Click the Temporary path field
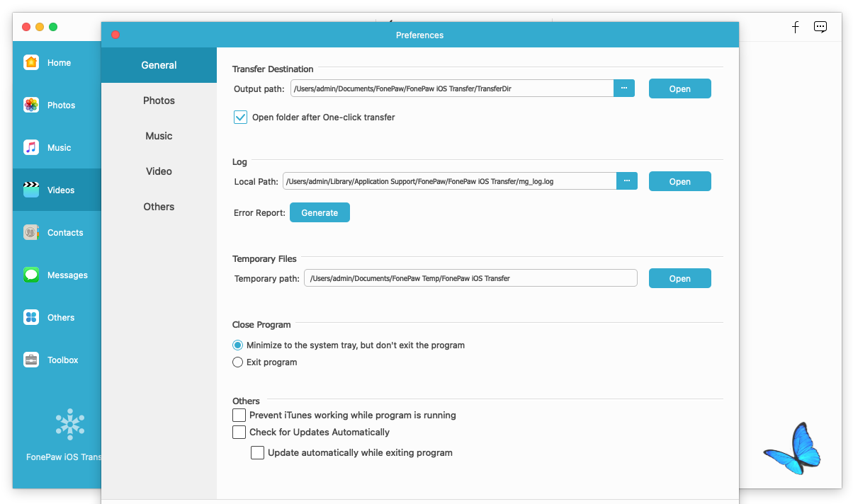The image size is (853, 504). (x=470, y=278)
